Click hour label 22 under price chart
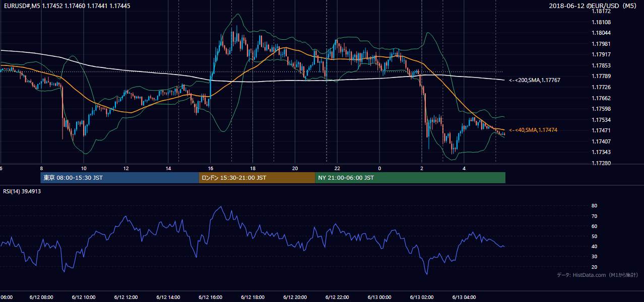 click(338, 168)
